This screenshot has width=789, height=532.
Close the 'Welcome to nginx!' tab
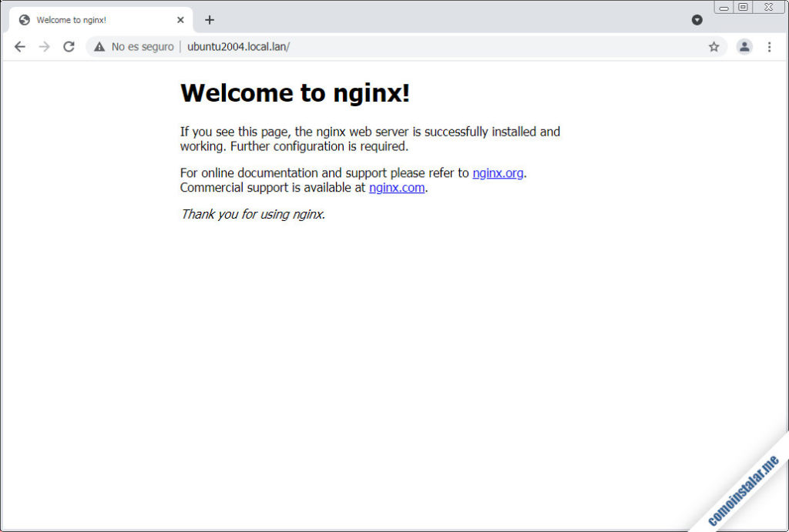click(x=180, y=19)
